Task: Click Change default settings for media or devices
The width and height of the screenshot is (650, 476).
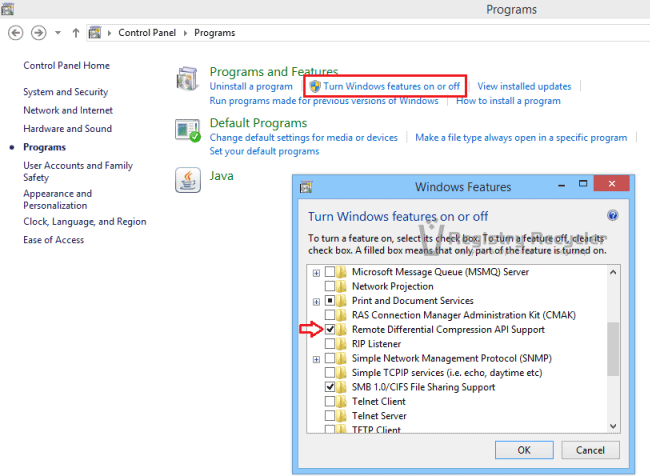Action: tap(303, 138)
